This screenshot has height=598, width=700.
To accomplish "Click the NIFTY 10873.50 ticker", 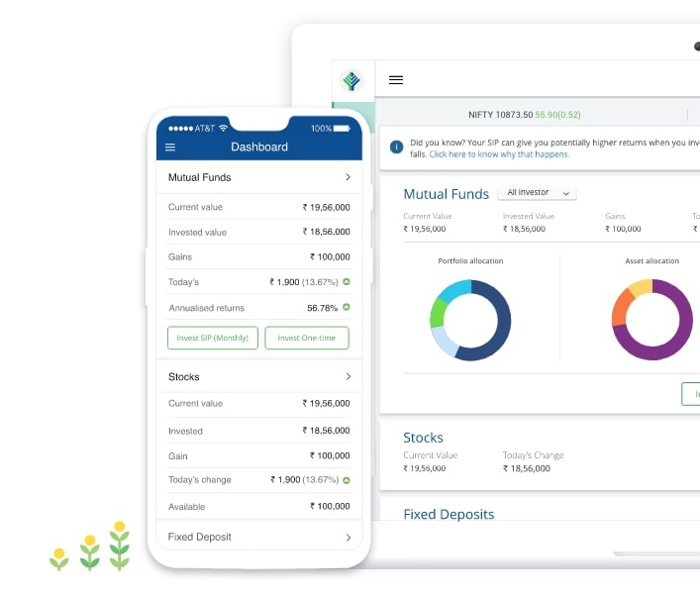I will [524, 115].
